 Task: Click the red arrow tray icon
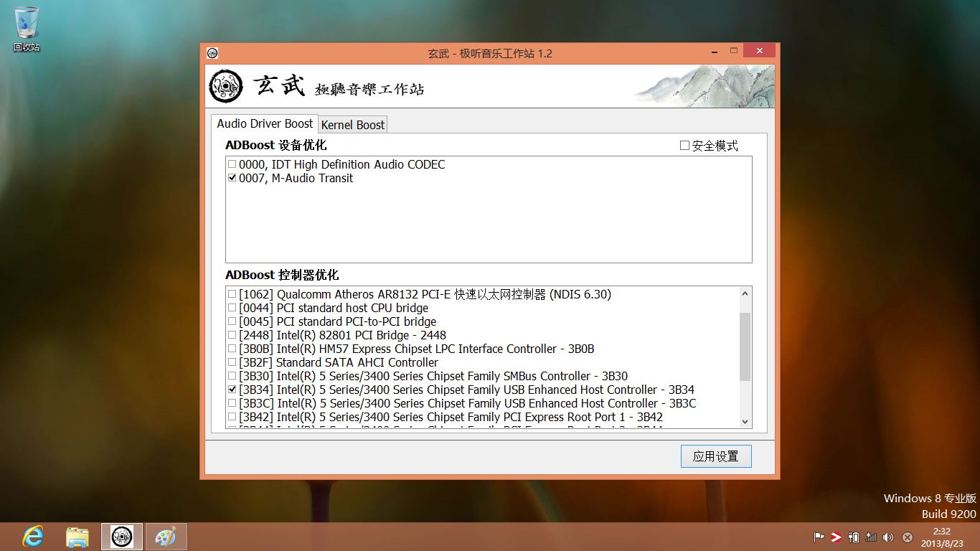836,537
